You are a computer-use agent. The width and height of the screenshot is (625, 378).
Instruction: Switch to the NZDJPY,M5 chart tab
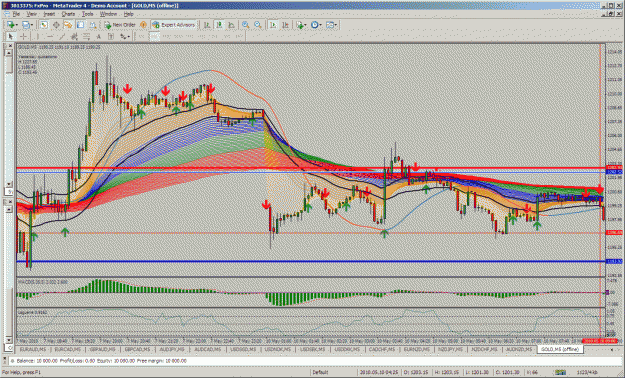(x=450, y=349)
